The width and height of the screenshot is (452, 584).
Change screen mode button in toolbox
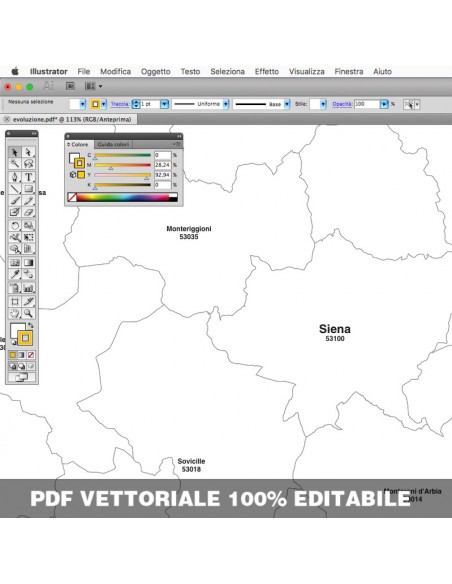[21, 377]
